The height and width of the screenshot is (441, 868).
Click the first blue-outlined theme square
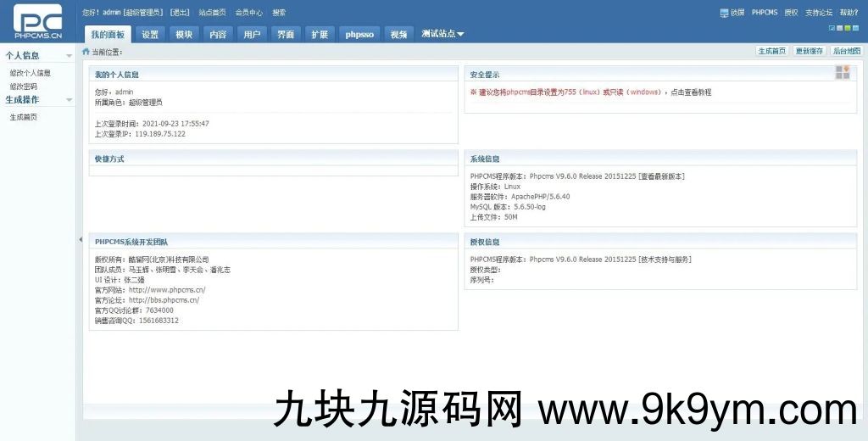831,28
